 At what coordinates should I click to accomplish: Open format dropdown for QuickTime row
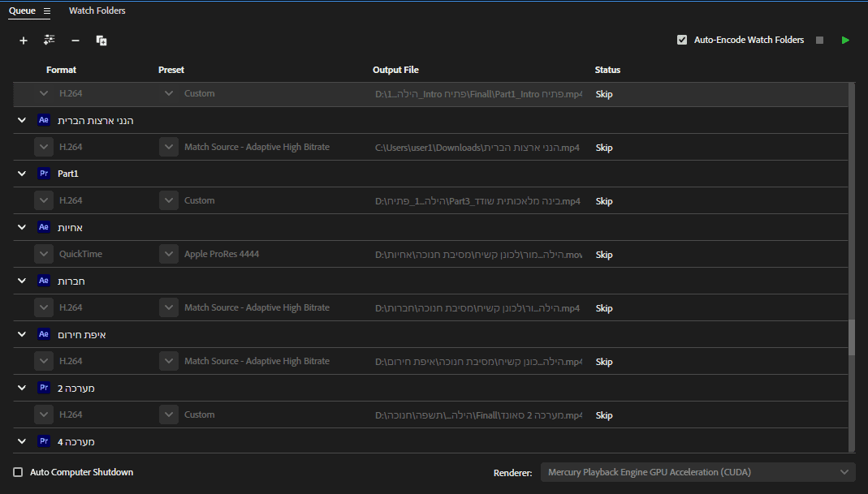[44, 254]
